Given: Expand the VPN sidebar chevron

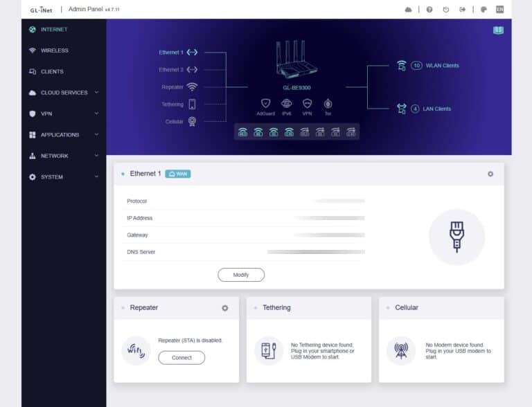Looking at the screenshot, I should (96, 114).
